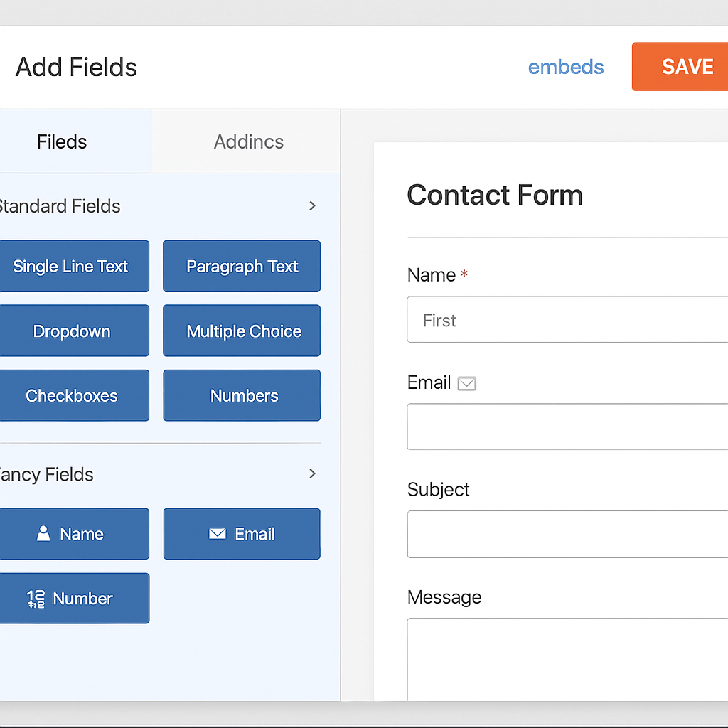Click the envelope icon on Email field button
The image size is (728, 728).
(x=218, y=533)
